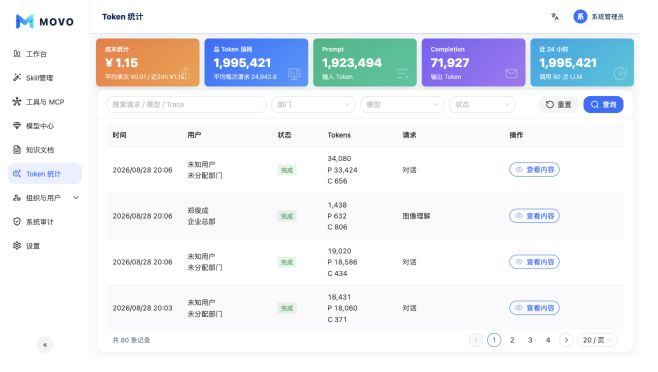View content of the 郑俊成 图像理解 row
Screen dimensions: 658x372
tap(534, 216)
